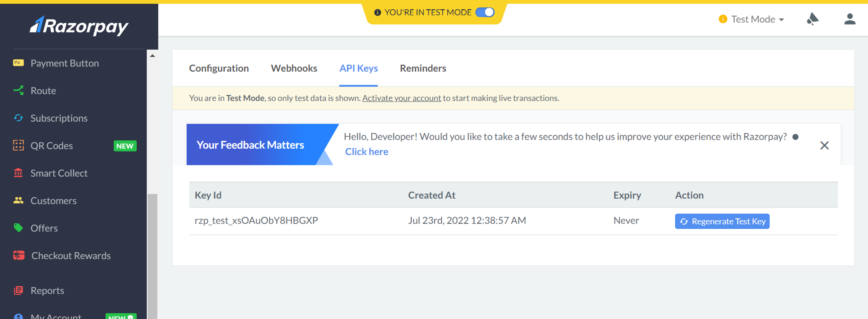
Task: Click the Subscriptions refresh icon
Action: [18, 118]
